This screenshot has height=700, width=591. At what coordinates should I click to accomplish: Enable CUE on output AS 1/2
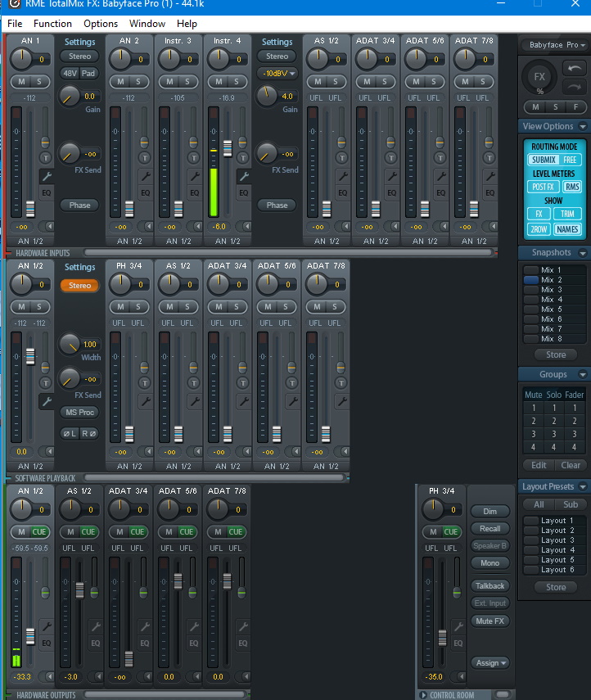click(x=88, y=531)
